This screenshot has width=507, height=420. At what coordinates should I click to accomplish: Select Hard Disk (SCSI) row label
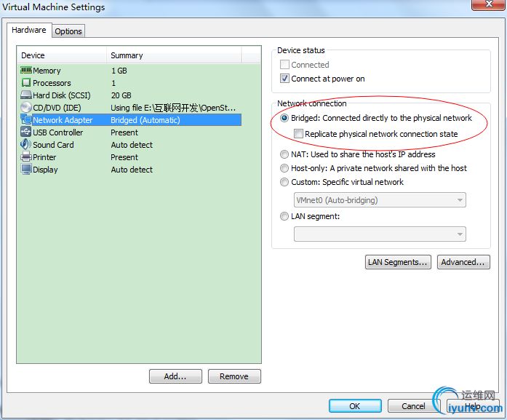pos(61,95)
